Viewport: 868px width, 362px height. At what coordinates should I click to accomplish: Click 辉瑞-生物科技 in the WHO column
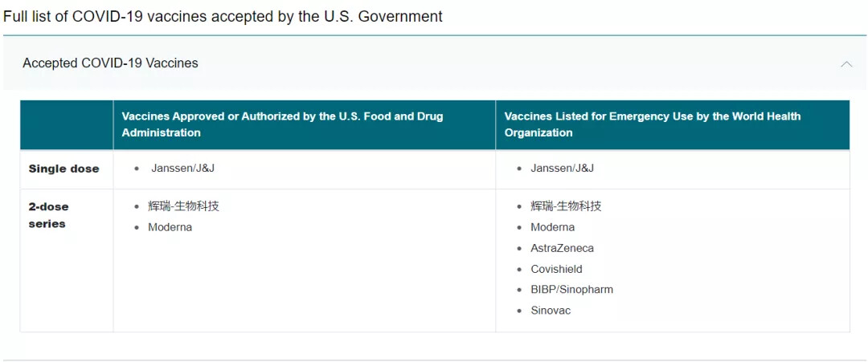[x=566, y=206]
